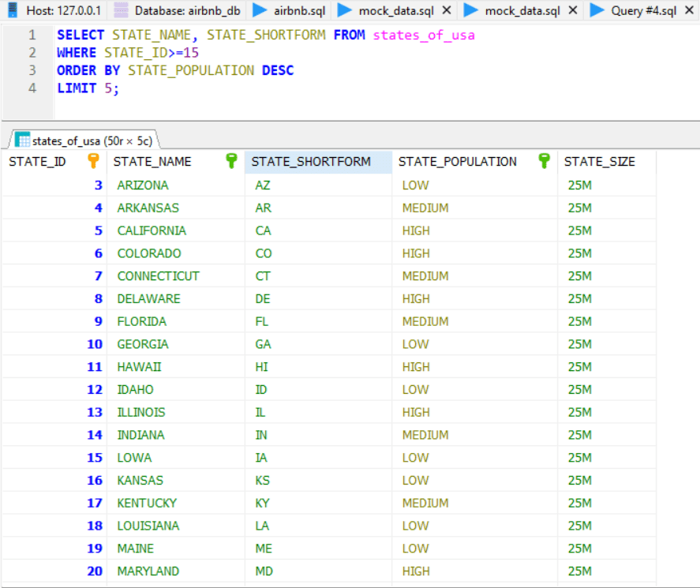Click line number 3 in the editor gutter
700x588 pixels.
click(x=32, y=70)
